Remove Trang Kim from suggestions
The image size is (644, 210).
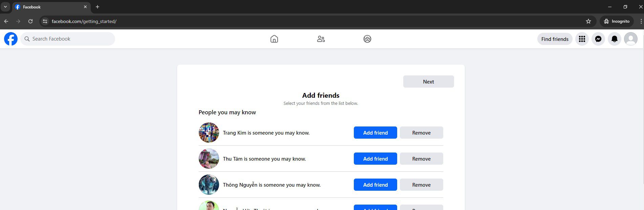tap(422, 133)
